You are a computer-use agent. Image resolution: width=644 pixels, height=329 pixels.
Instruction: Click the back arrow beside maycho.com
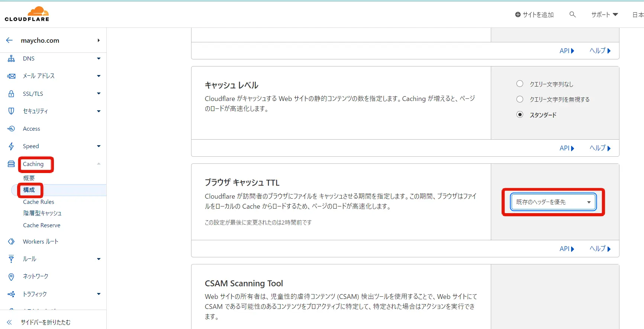coord(10,40)
